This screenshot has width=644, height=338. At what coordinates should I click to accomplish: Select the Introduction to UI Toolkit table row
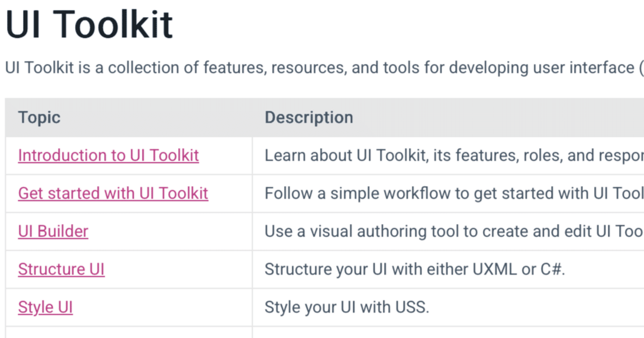(322, 155)
